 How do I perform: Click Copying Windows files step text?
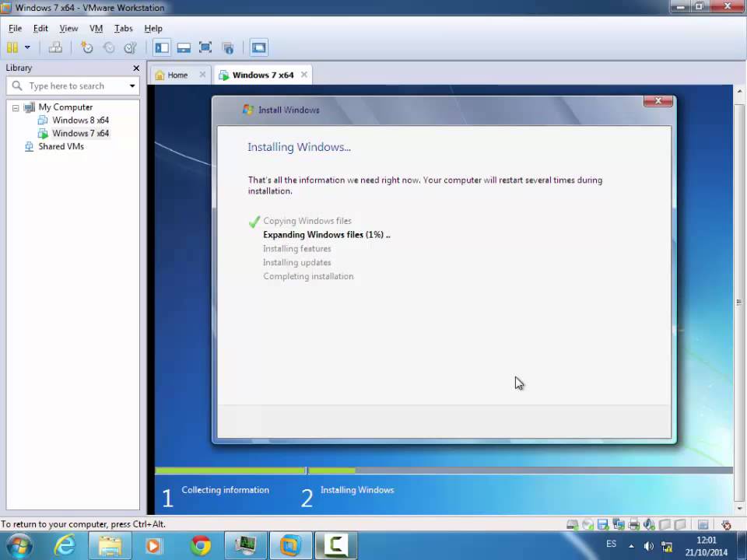pyautogui.click(x=307, y=221)
